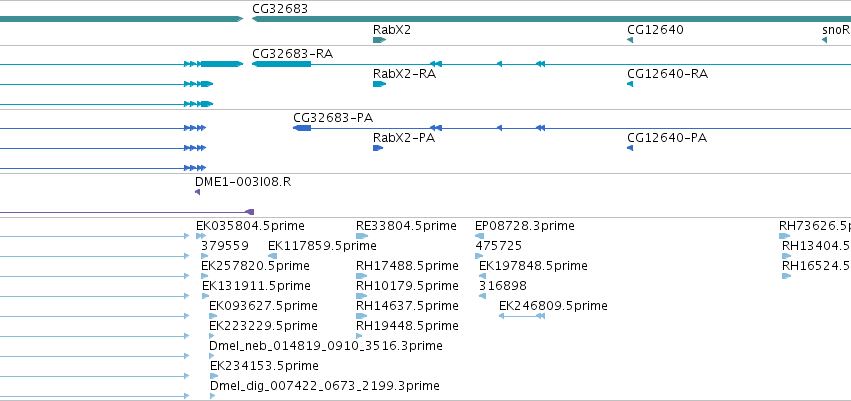Select the CG12640 gene label
Viewport: 851px width, 401px height.
click(x=655, y=29)
